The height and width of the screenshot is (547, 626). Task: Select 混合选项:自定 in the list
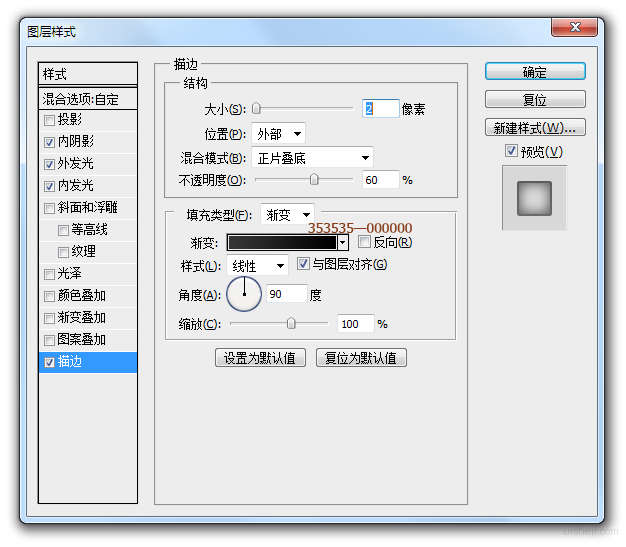(x=88, y=99)
